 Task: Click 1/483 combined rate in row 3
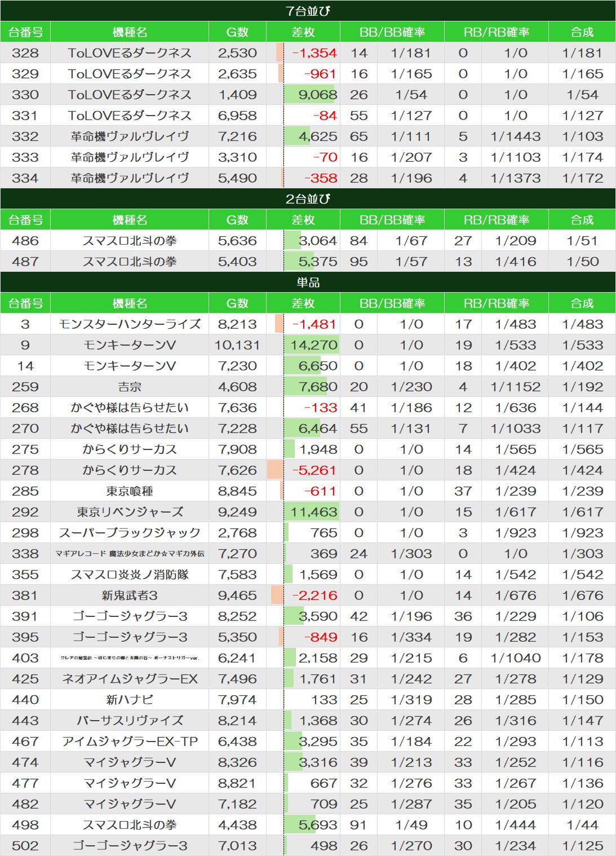pyautogui.click(x=582, y=324)
